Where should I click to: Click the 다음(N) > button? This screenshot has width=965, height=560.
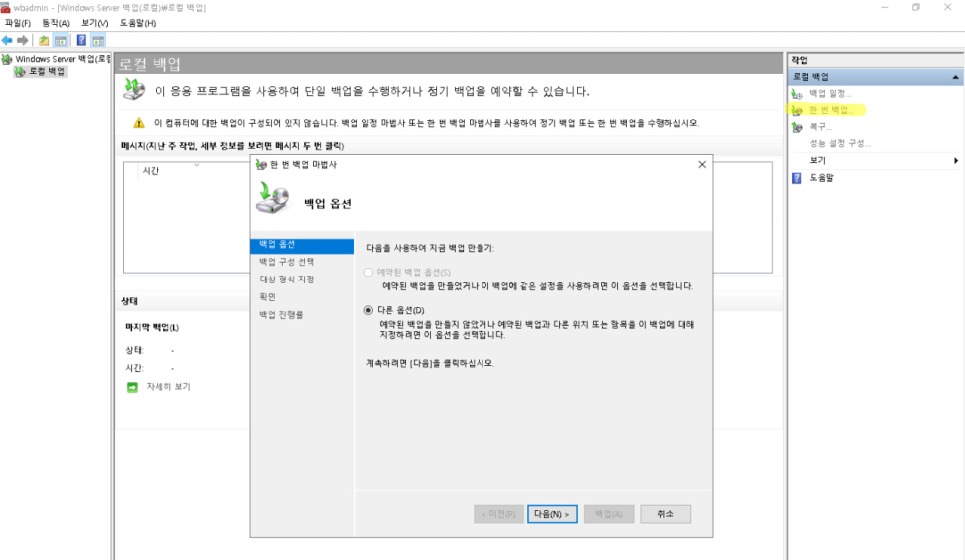pyautogui.click(x=552, y=514)
